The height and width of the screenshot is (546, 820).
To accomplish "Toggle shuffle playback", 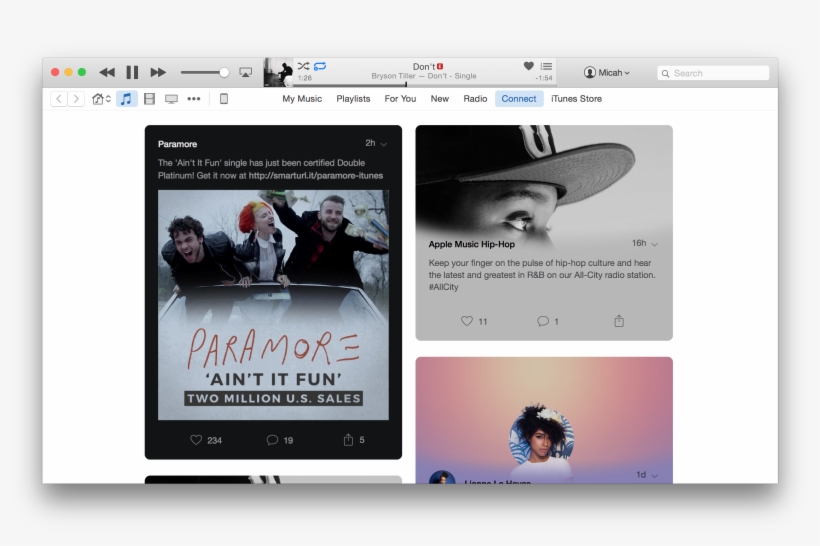I will [303, 66].
